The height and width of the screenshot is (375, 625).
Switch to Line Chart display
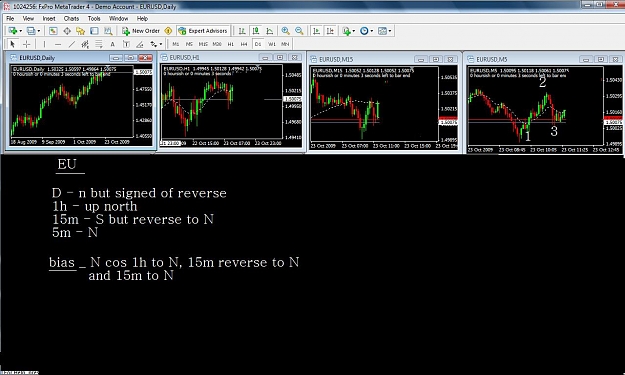pos(270,31)
